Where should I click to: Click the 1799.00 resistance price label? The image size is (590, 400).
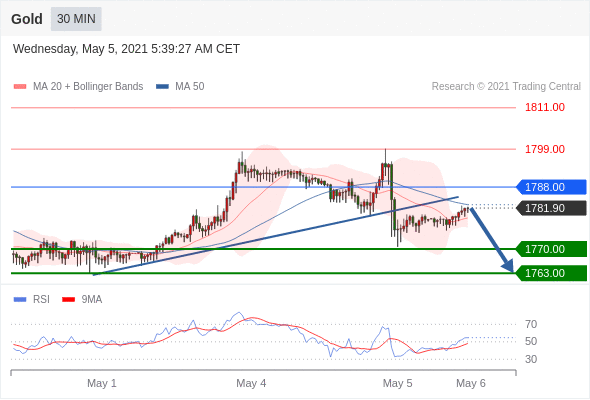point(545,149)
